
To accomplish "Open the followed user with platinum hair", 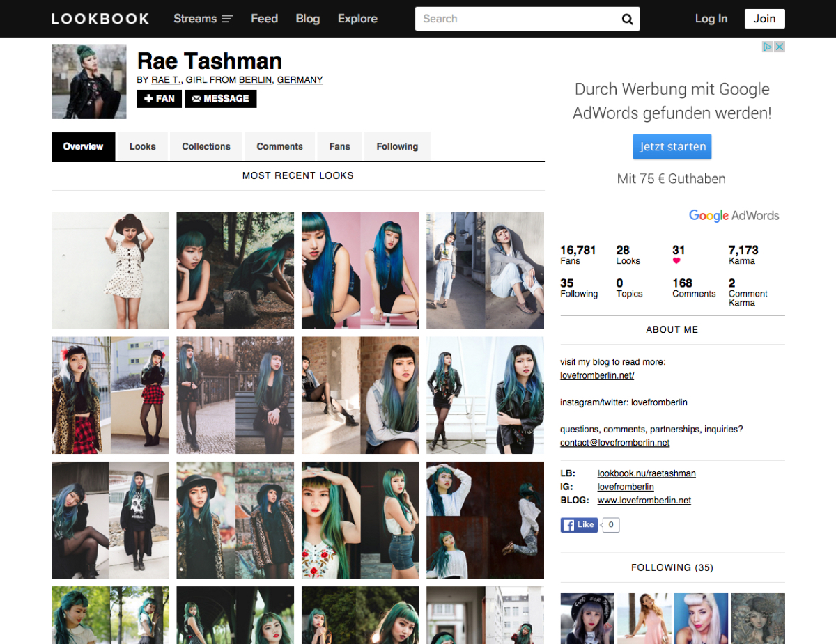I will coord(702,618).
